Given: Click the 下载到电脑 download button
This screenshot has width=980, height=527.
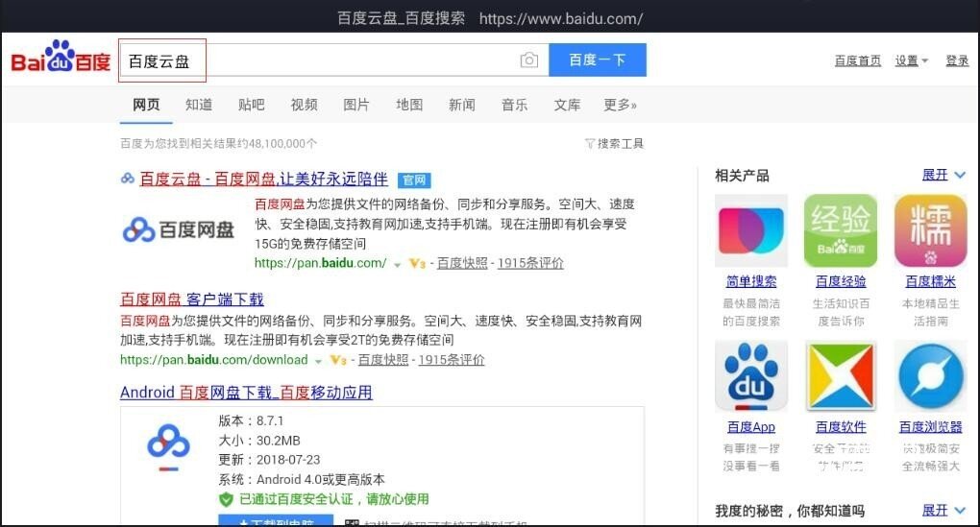Looking at the screenshot, I should click(x=276, y=520).
